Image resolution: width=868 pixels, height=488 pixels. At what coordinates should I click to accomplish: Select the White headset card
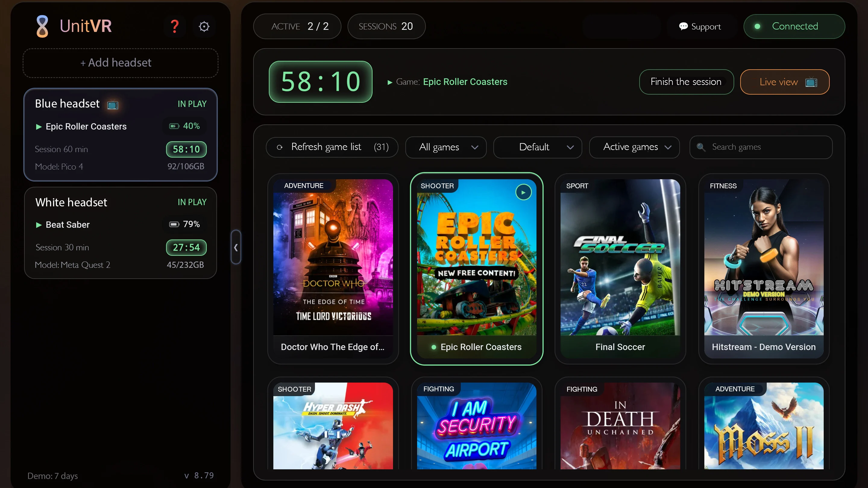[x=120, y=233]
